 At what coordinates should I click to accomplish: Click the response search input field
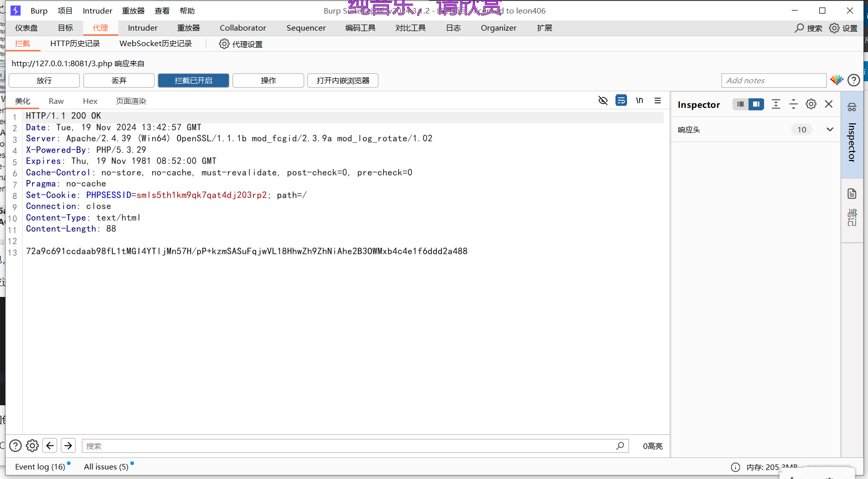tap(355, 446)
